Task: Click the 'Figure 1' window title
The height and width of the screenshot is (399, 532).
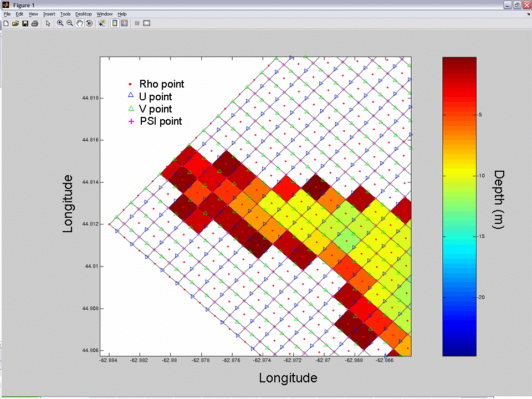Action: pos(24,6)
